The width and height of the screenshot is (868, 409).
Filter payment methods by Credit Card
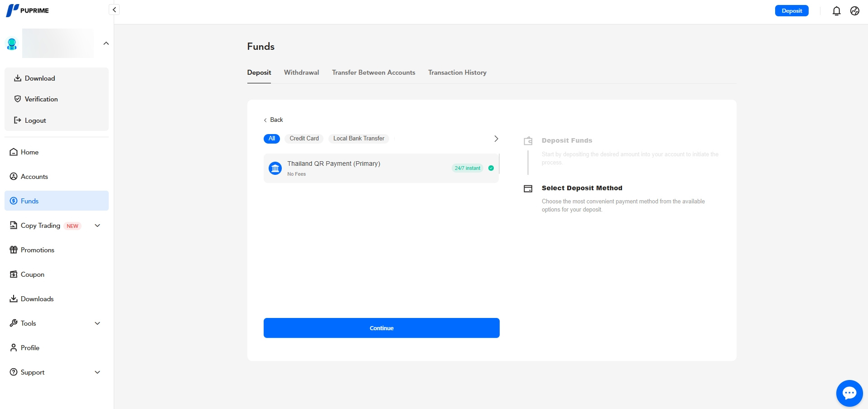304,139
